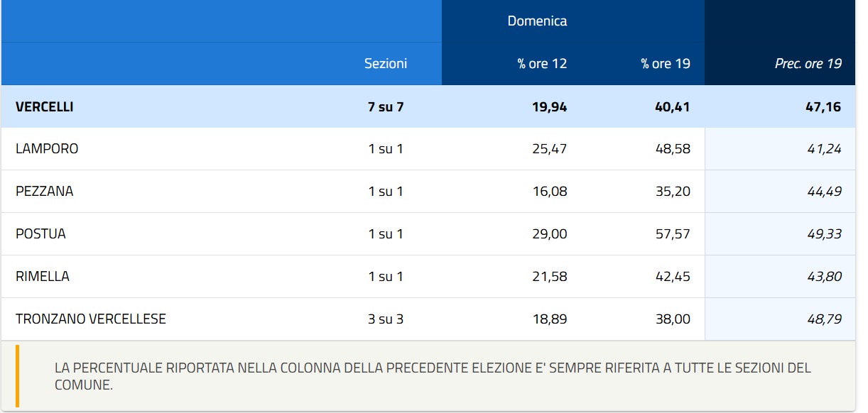The height and width of the screenshot is (413, 868).
Task: Open the TRONZANO VERCELLESE municipality entry
Action: point(91,319)
